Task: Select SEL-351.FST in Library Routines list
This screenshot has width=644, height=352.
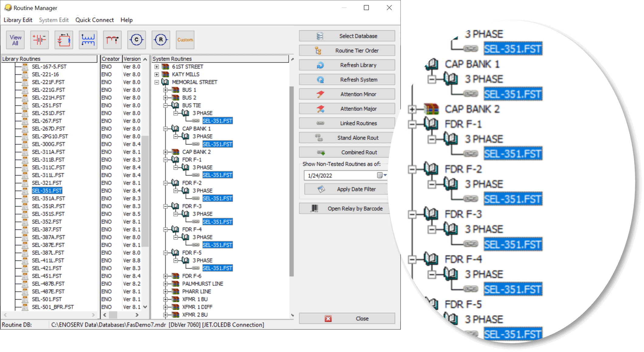Action: [x=47, y=191]
